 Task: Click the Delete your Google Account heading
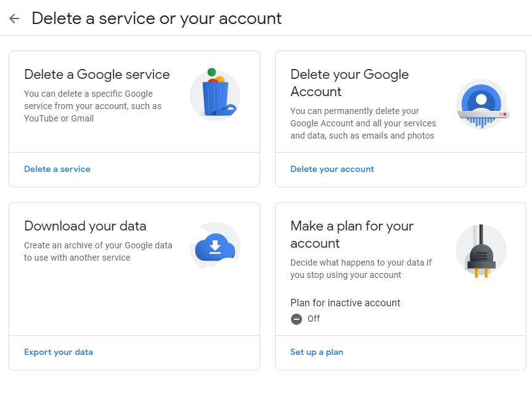(x=350, y=83)
